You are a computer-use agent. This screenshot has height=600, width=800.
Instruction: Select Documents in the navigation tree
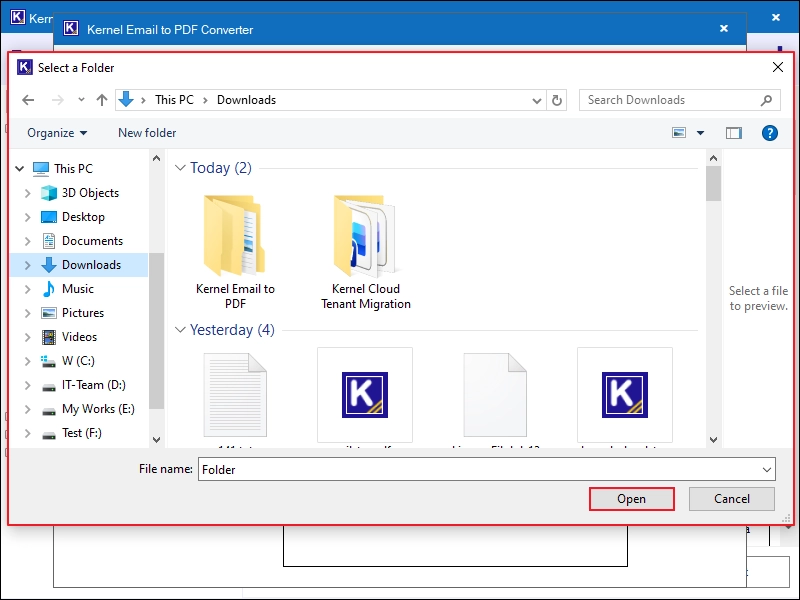92,241
